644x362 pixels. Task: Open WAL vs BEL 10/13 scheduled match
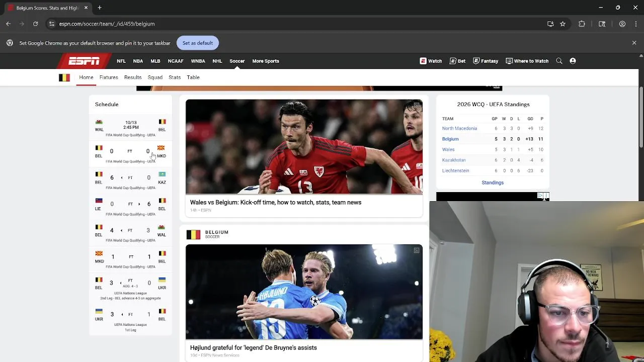coord(130,128)
